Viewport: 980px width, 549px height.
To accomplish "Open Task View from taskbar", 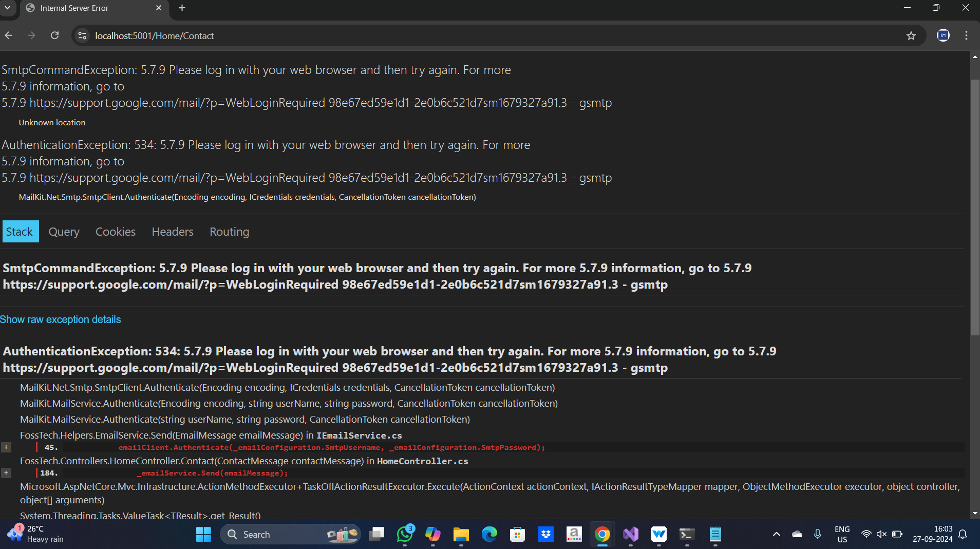I will click(377, 535).
